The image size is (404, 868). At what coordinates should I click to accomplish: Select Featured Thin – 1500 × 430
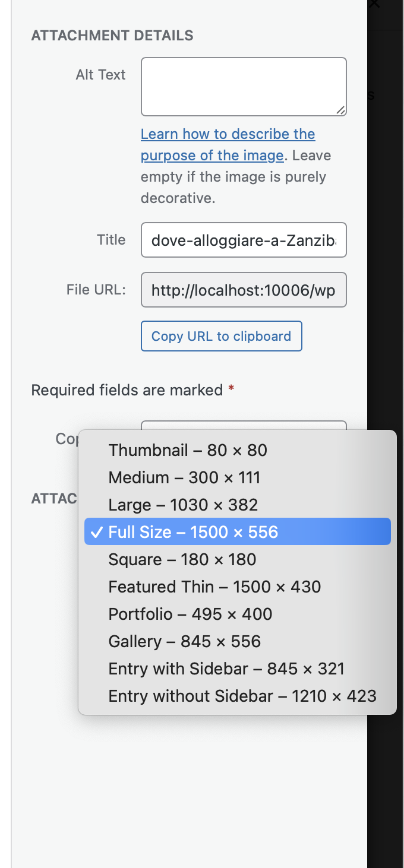(x=214, y=587)
